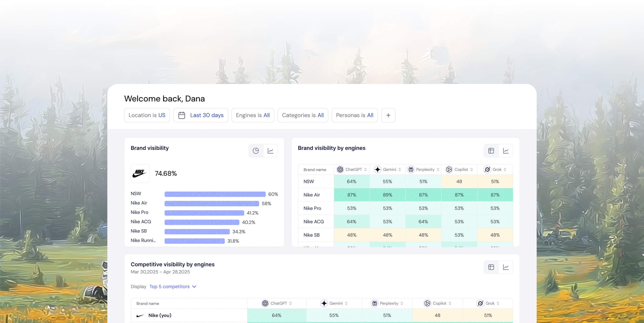Click the NSW visibility bar at 60%
Image resolution: width=644 pixels, height=323 pixels.
click(x=215, y=194)
